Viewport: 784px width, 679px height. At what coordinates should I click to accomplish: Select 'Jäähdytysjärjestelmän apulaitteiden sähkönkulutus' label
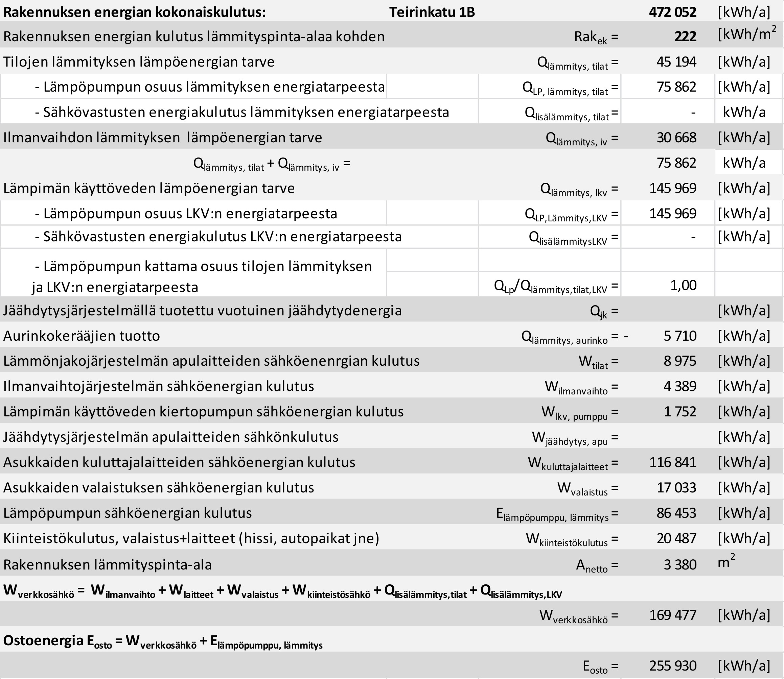[170, 437]
